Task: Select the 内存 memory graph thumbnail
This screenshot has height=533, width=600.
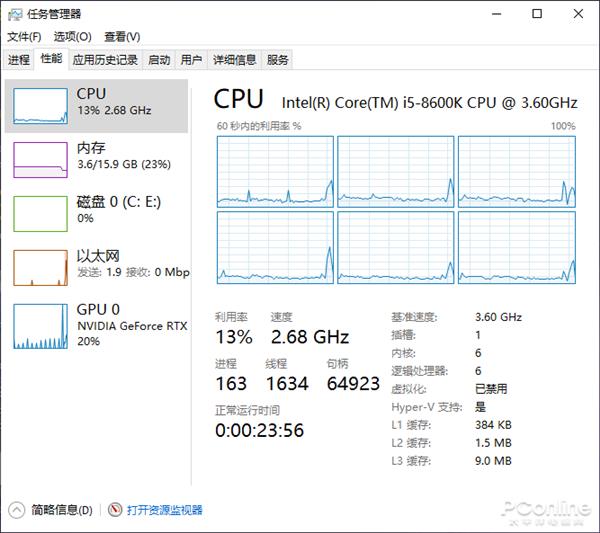Action: coord(41,160)
